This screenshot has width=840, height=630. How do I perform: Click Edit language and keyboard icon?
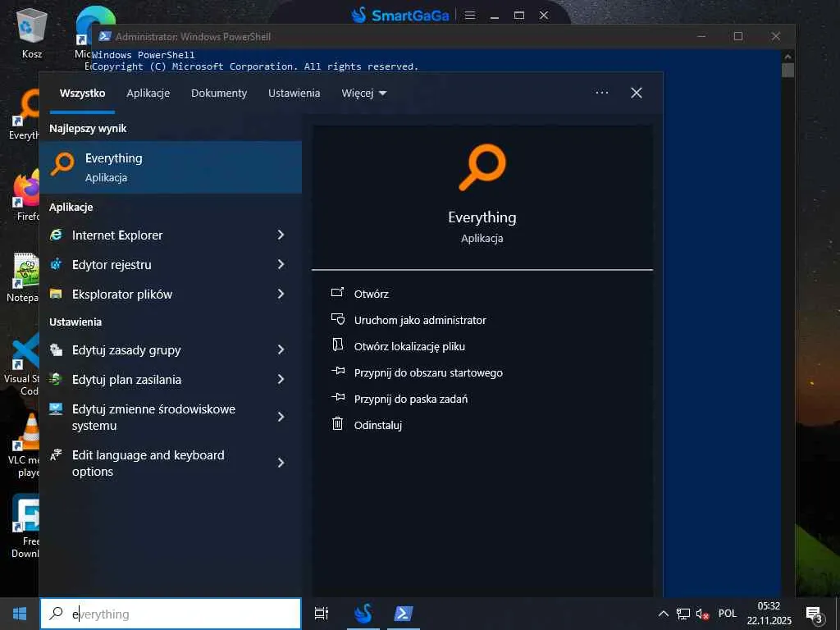point(57,455)
